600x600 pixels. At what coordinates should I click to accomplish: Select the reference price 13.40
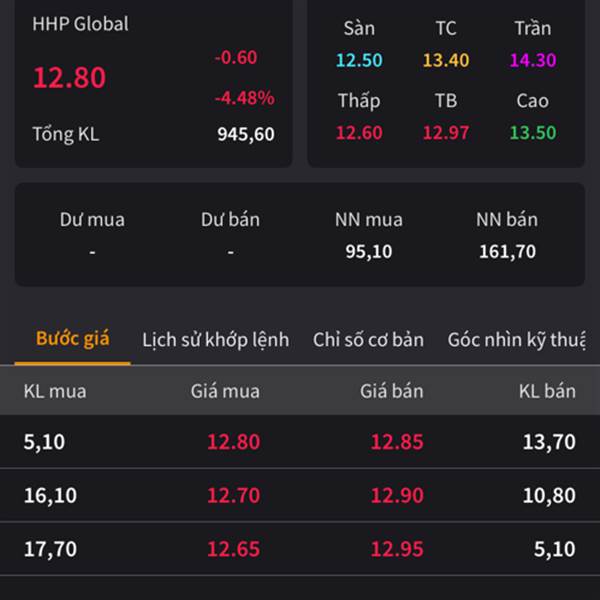[445, 60]
